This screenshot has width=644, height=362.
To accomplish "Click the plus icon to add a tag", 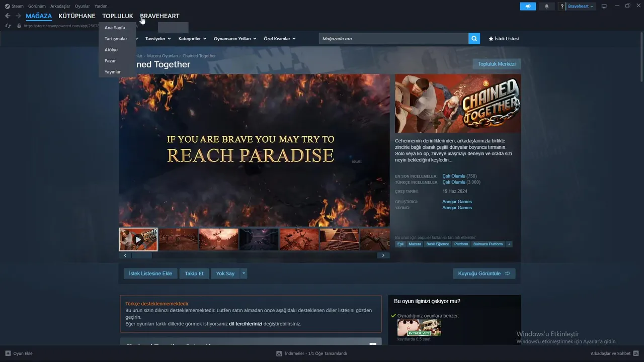I will [509, 244].
